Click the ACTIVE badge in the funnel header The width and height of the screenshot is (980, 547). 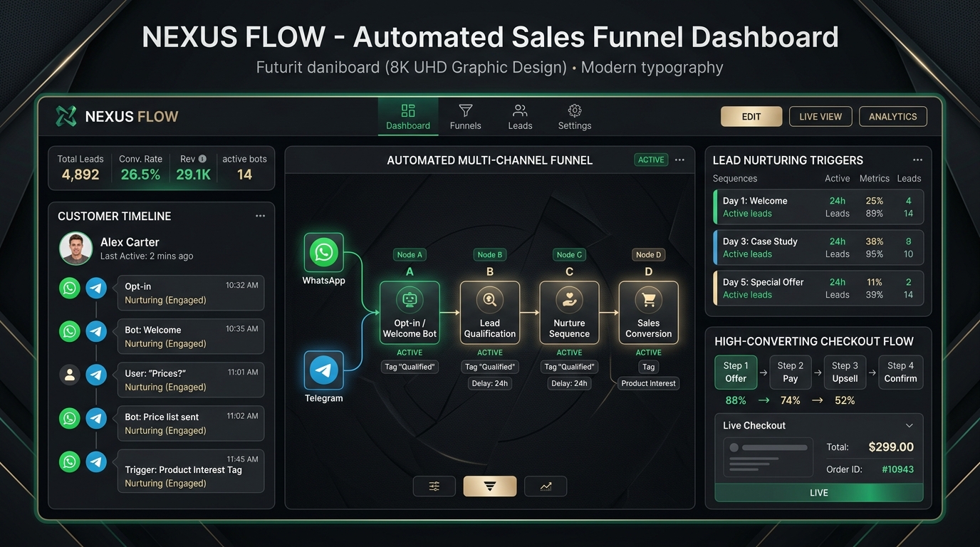coord(651,160)
